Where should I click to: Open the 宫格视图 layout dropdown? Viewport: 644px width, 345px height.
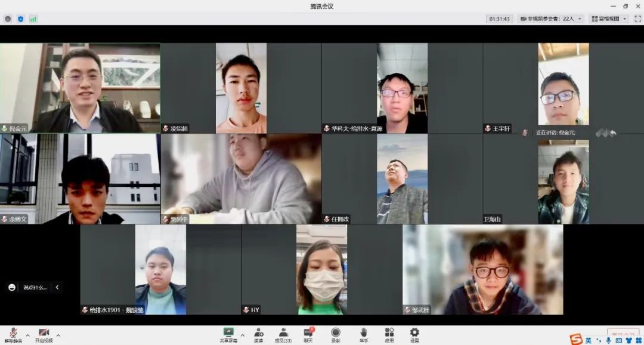click(609, 19)
